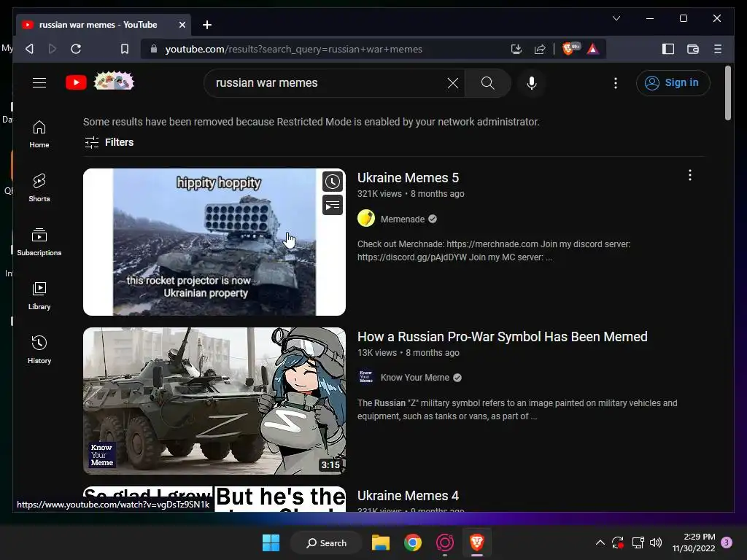Add Ukraine Memes 5 to queue
The width and height of the screenshot is (747, 560).
point(333,205)
